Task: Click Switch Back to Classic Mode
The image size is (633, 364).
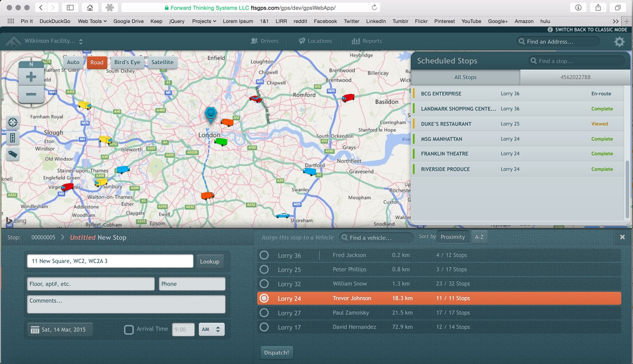Action: coord(587,30)
